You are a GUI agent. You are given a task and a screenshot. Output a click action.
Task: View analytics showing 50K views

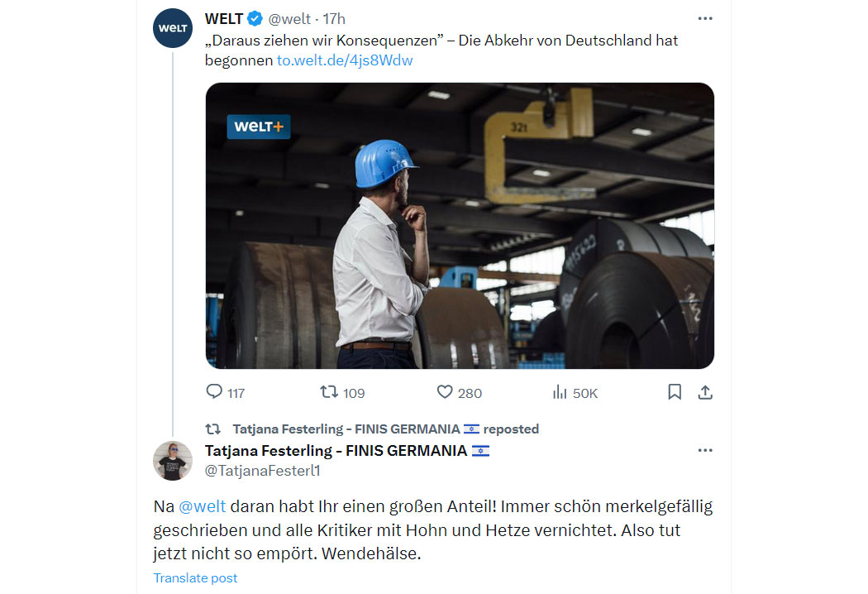pos(575,392)
